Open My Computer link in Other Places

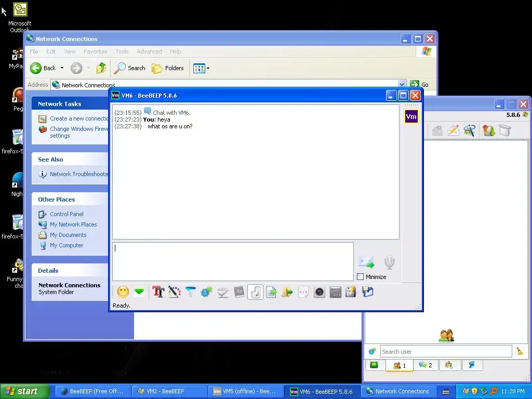[66, 245]
